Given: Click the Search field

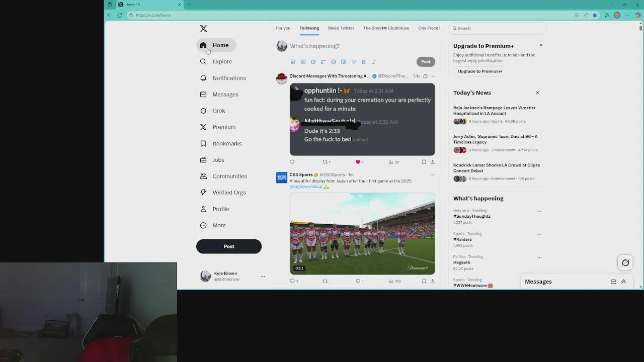Looking at the screenshot, I should [497, 28].
